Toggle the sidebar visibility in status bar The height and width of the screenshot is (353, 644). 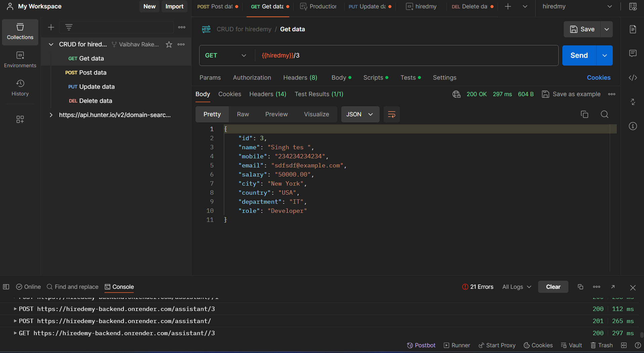(6, 287)
